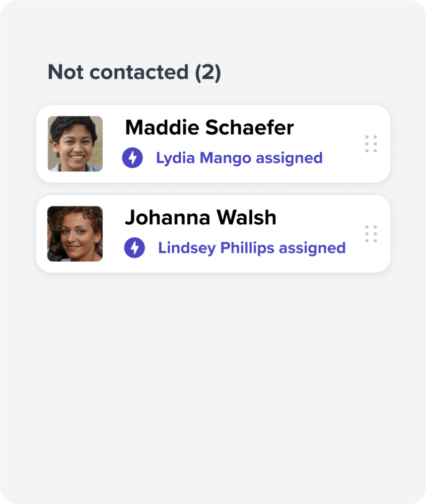Viewport: 426px width, 504px height.
Task: Click the 'Not contacted (2)' column header
Action: pyautogui.click(x=134, y=72)
